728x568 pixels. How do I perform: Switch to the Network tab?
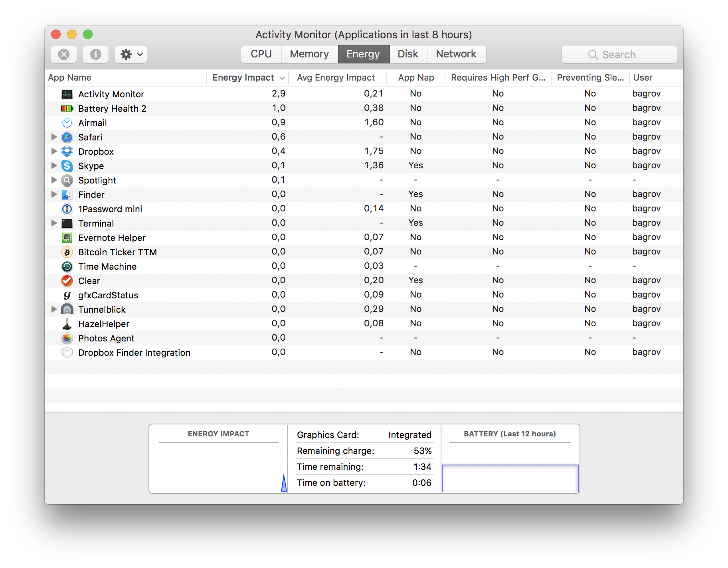coord(457,54)
